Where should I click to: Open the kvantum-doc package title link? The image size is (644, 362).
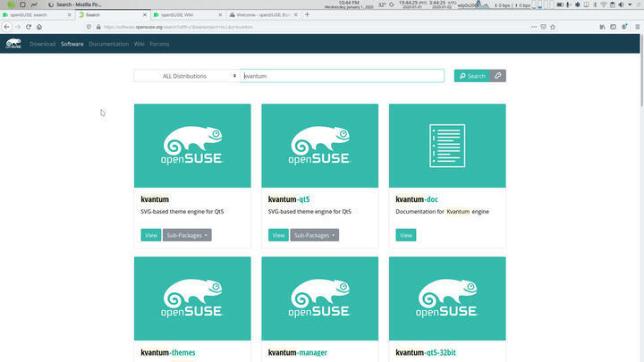417,199
